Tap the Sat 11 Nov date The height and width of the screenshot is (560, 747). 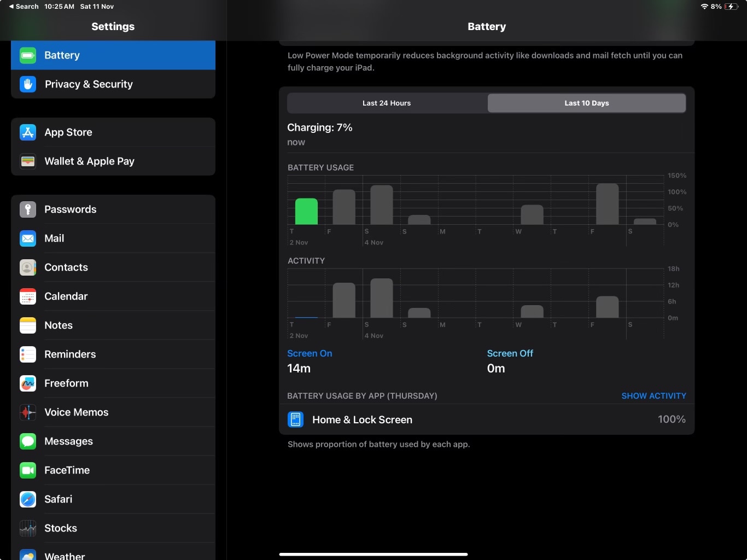point(97,7)
